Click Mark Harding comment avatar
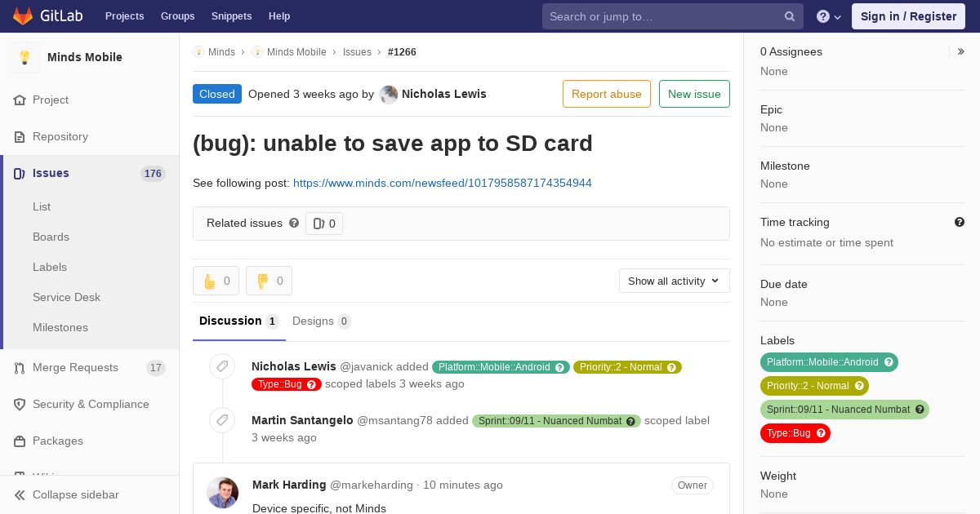The width and height of the screenshot is (980, 514). click(223, 493)
